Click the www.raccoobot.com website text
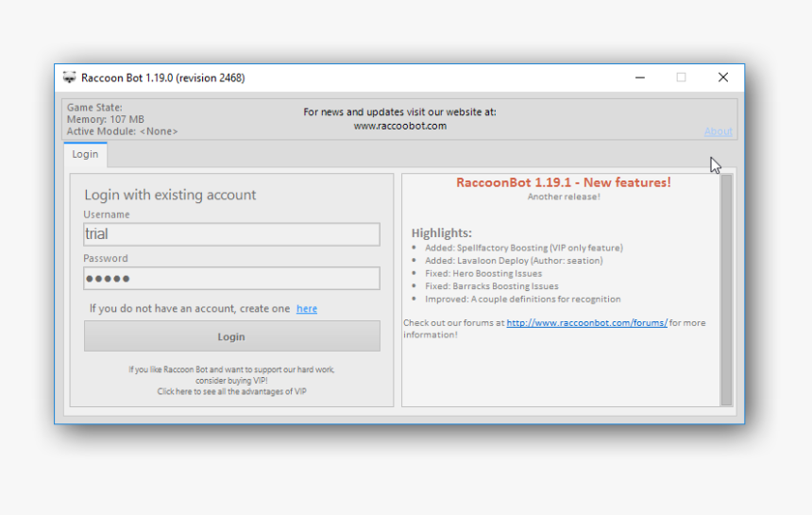This screenshot has height=515, width=812. (x=399, y=126)
